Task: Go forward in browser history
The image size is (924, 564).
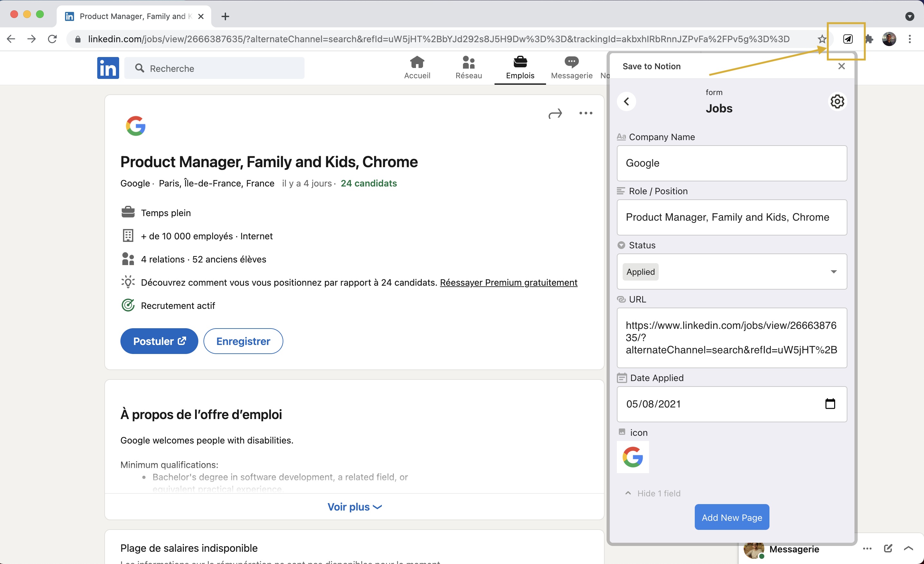Action: click(32, 39)
